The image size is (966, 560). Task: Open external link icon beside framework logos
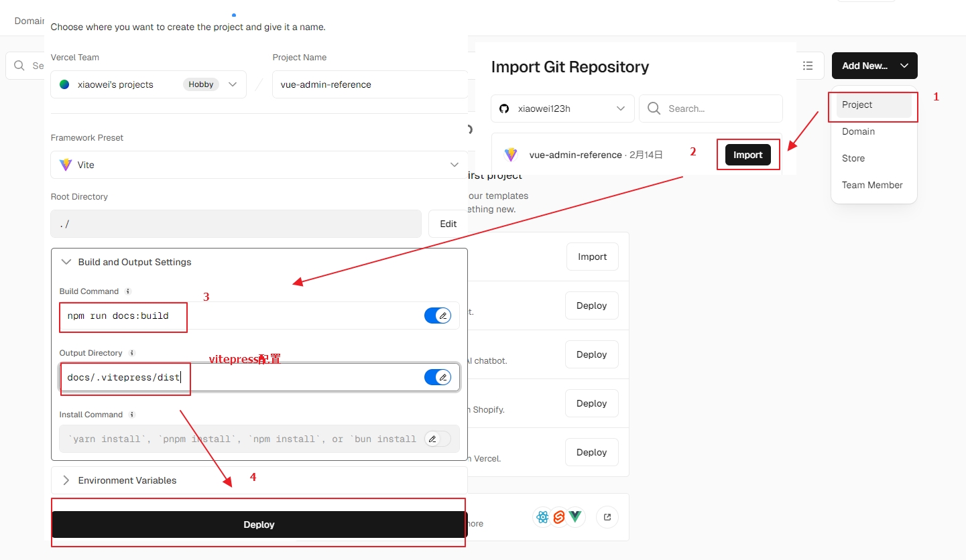coord(607,517)
